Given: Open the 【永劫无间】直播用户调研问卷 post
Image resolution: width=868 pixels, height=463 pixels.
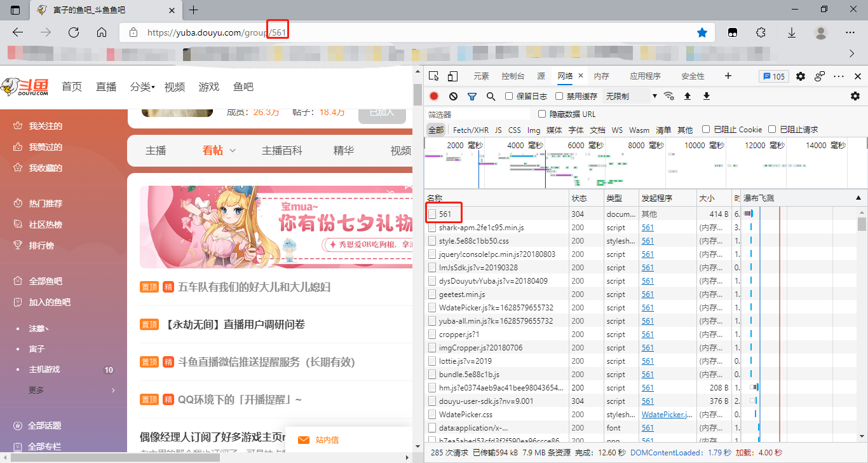Looking at the screenshot, I should (233, 324).
